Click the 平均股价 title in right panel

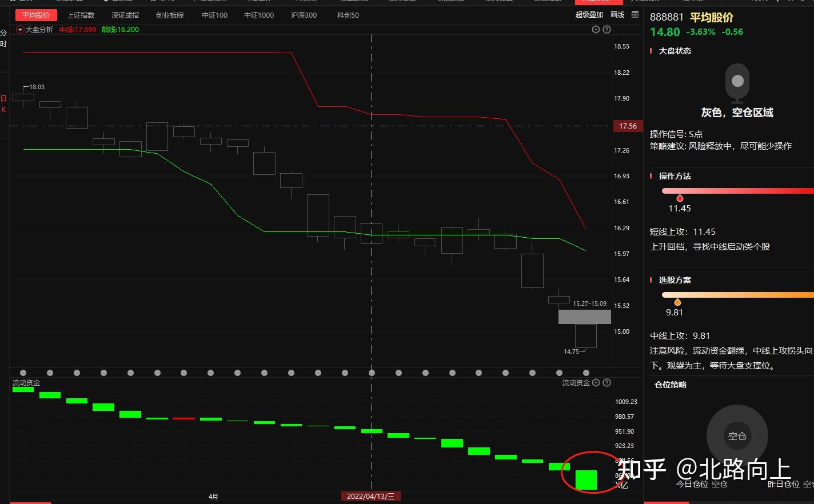coord(712,17)
